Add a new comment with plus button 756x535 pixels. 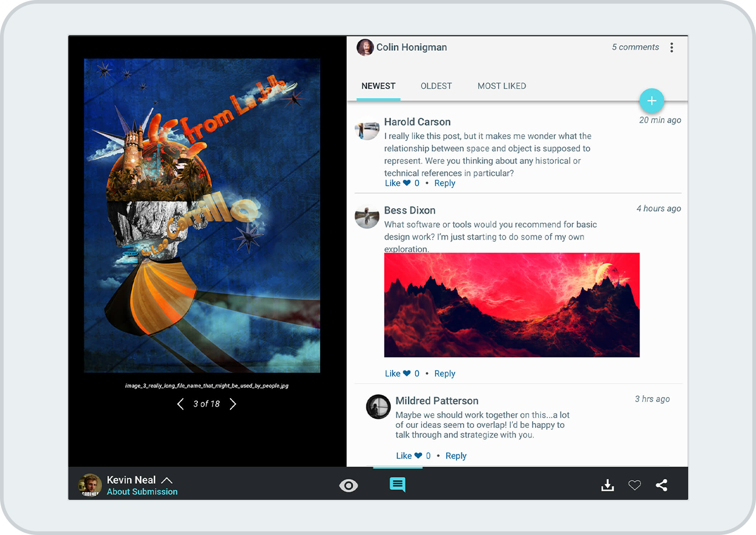coord(652,101)
